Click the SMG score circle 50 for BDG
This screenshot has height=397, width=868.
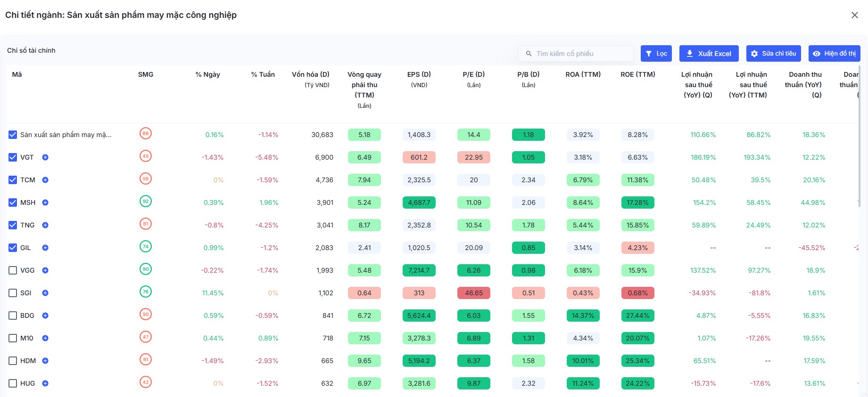(146, 314)
